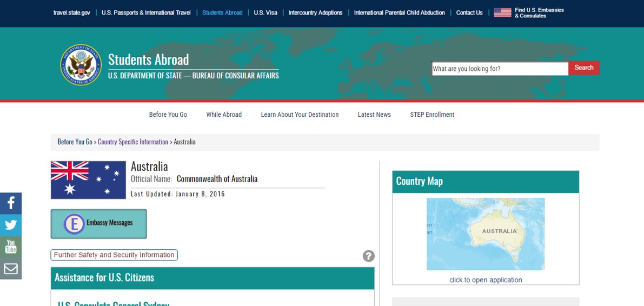The image size is (644, 306).
Task: Click the U.S. flag embassies icon
Action: [502, 13]
